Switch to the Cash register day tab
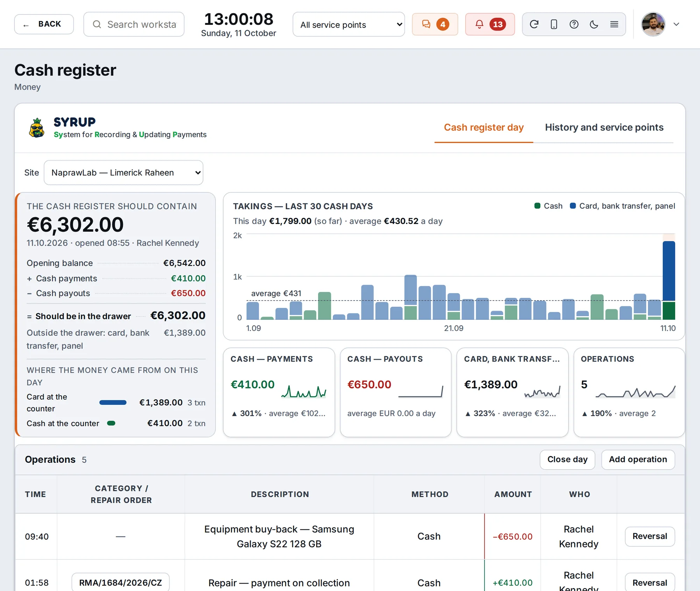This screenshot has width=700, height=591. tap(484, 128)
